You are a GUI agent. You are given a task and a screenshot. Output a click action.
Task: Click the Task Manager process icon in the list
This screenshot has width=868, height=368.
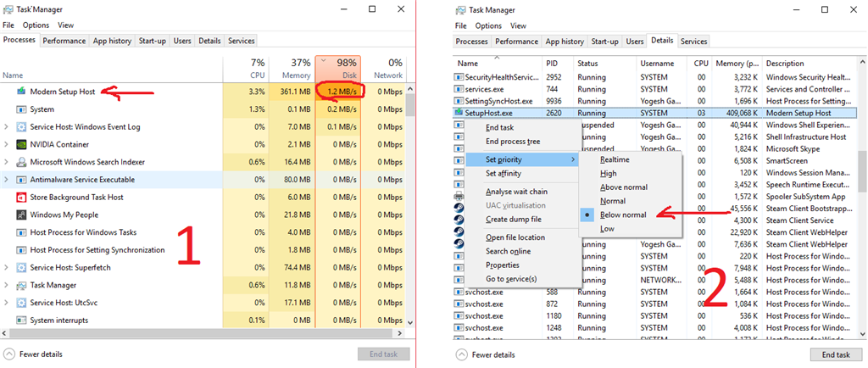[x=21, y=285]
